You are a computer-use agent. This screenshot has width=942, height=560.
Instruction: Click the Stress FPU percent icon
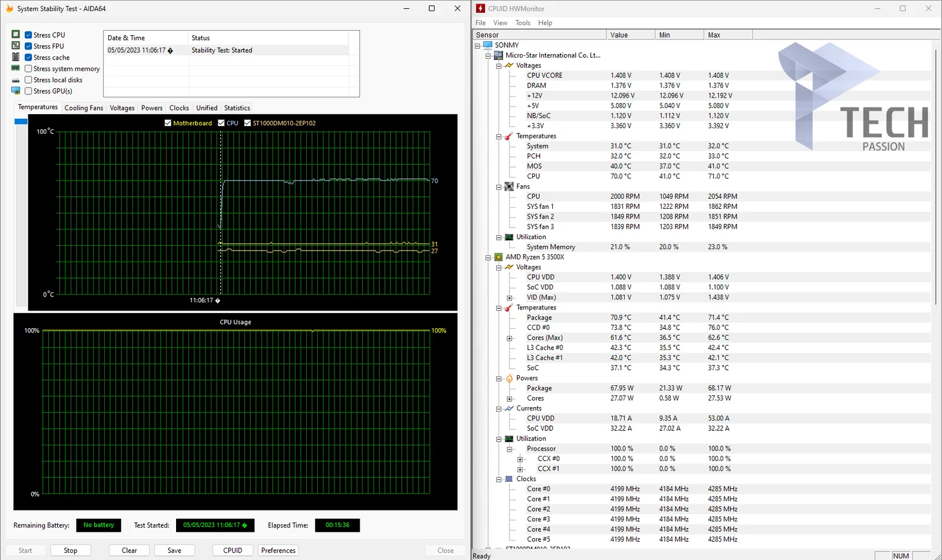(x=16, y=46)
